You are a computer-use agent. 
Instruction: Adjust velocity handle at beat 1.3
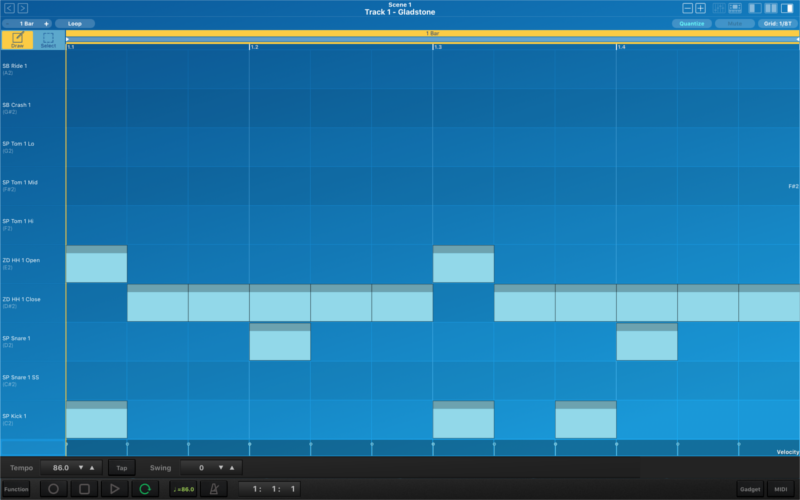pyautogui.click(x=433, y=446)
